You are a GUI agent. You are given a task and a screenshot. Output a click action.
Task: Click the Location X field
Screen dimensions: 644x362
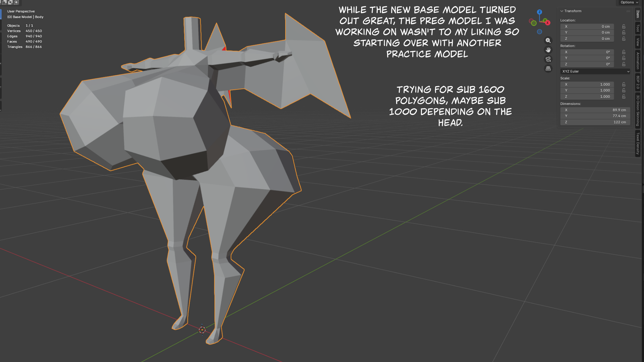pos(587,26)
